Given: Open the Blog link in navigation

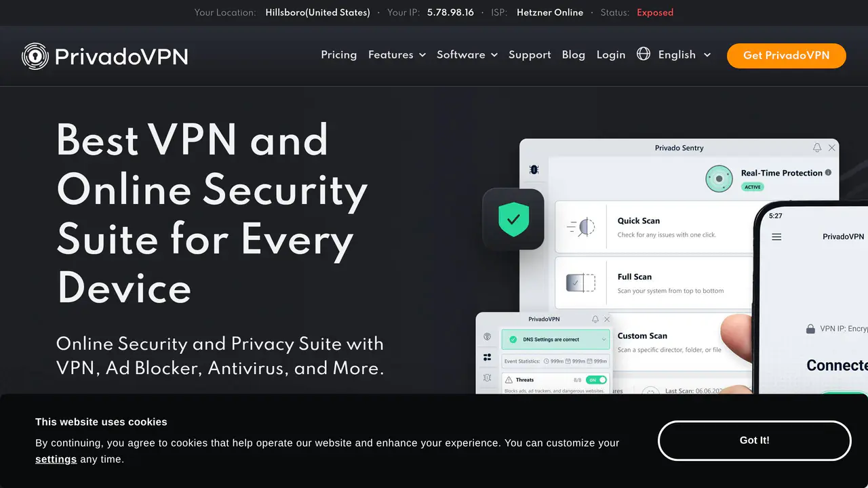Looking at the screenshot, I should [574, 55].
